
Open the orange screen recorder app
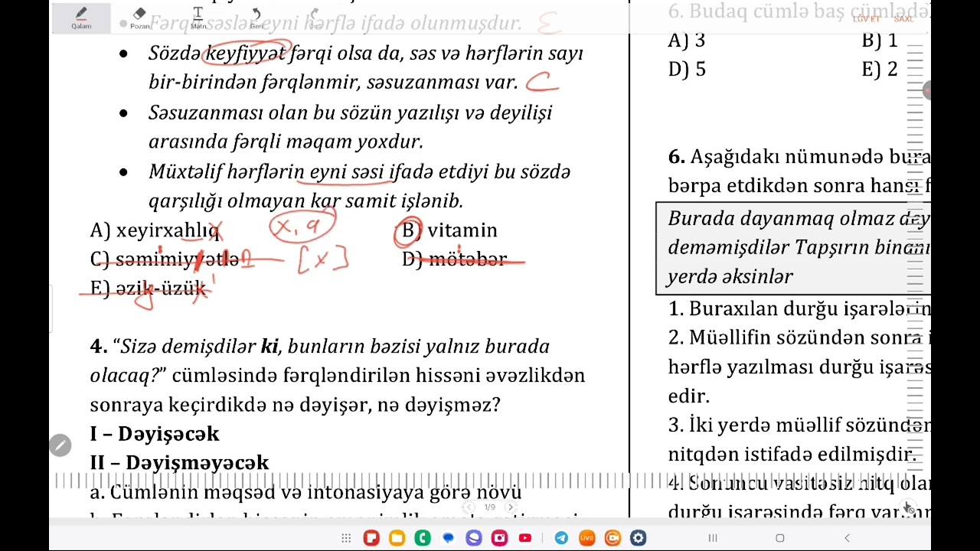click(612, 538)
